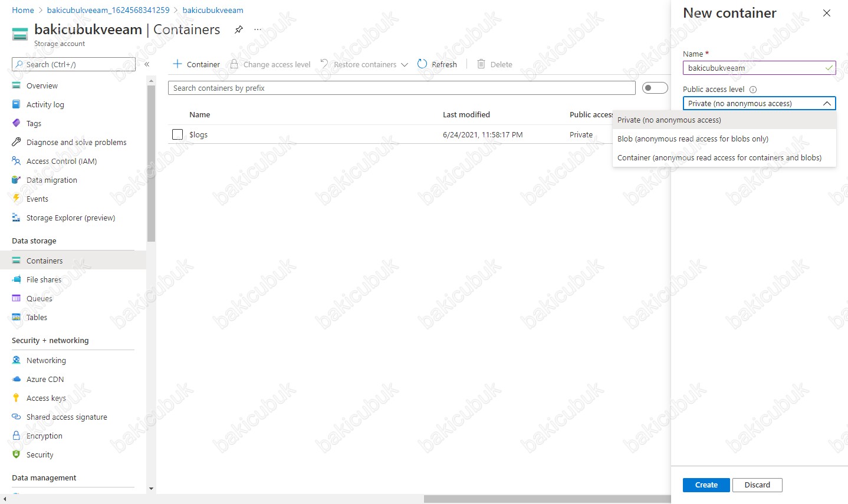Image resolution: width=848 pixels, height=504 pixels.
Task: Pin the Containers blade with pin icon
Action: [x=239, y=29]
